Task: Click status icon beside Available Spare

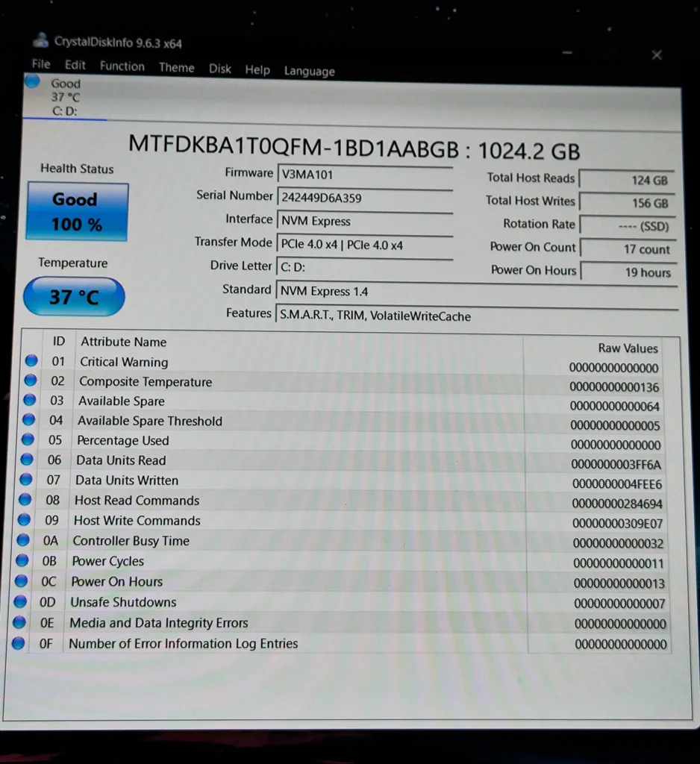Action: (30, 400)
